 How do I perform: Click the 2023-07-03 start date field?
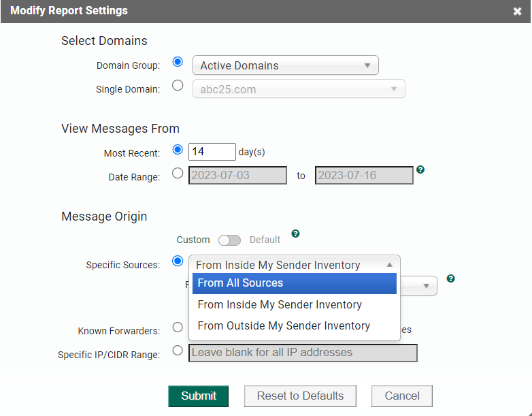[237, 175]
